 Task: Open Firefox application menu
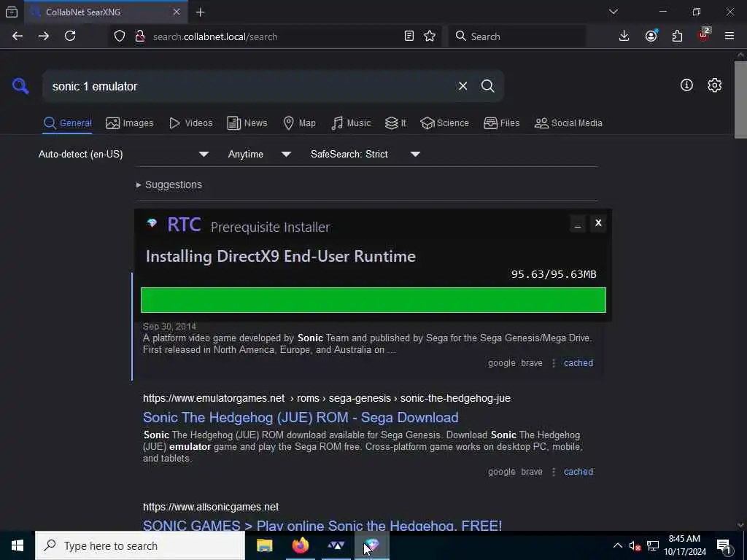click(729, 36)
